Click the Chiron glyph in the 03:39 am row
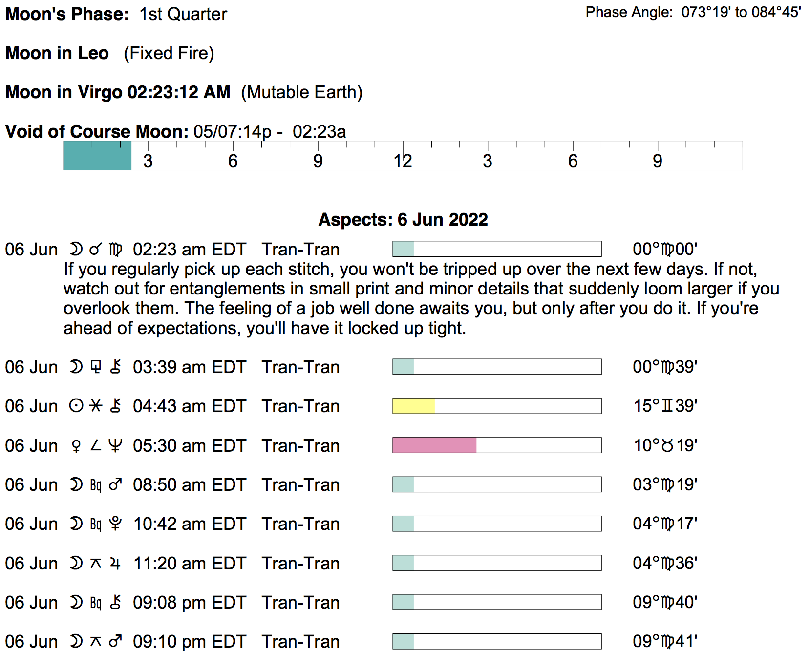The height and width of the screenshot is (672, 810). [115, 367]
